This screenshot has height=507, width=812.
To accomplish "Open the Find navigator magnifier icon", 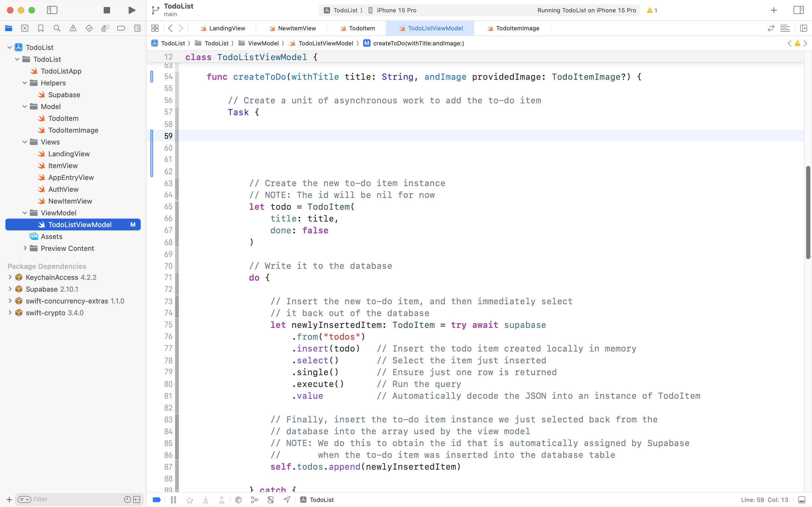I will click(x=57, y=28).
